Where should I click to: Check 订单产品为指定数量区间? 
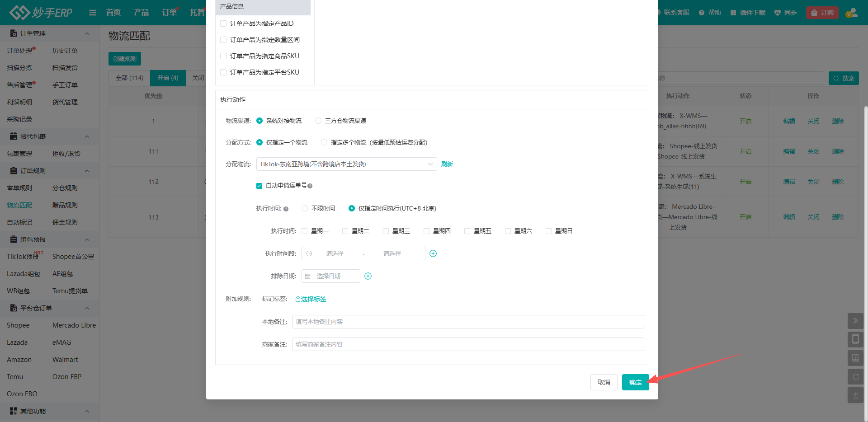tap(223, 40)
